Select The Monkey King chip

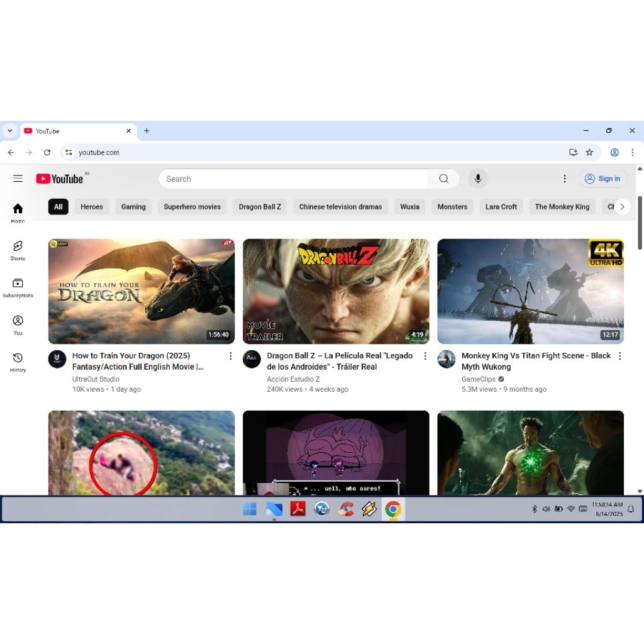click(562, 206)
